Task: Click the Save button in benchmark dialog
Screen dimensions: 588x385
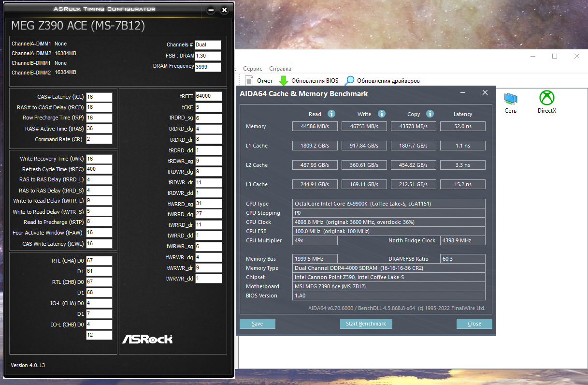Action: tap(258, 324)
